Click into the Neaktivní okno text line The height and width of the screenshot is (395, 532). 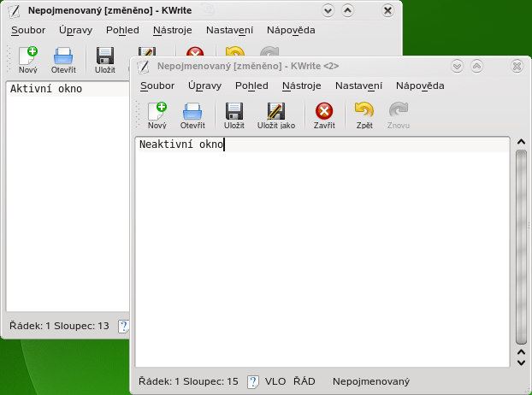[322, 144]
